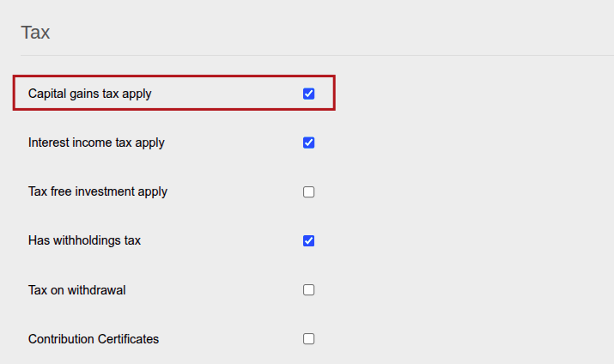
Task: Enable the Tax free investment apply checkbox
Action: click(308, 191)
